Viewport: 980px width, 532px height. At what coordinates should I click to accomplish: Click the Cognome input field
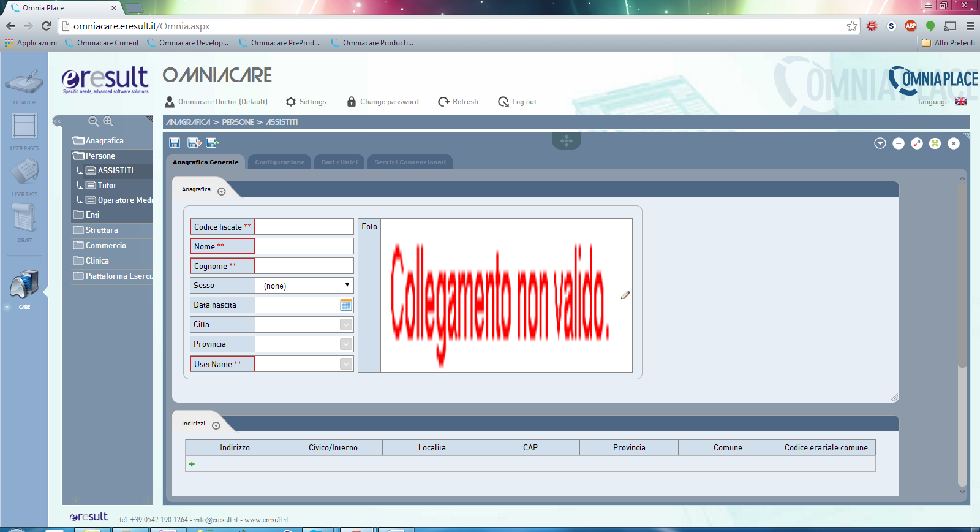[304, 266]
